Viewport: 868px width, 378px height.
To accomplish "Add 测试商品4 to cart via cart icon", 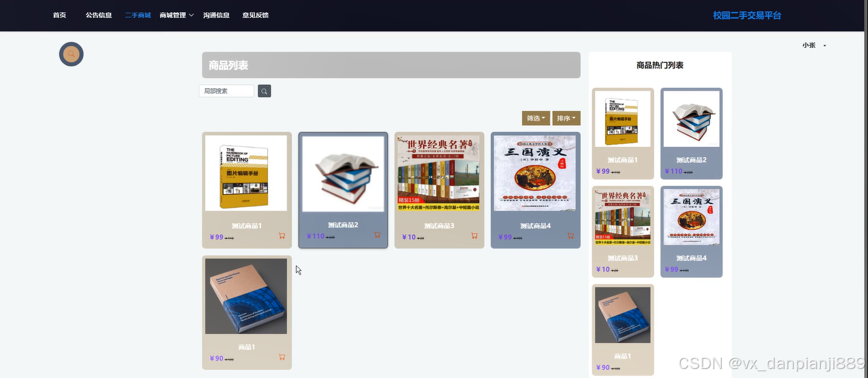I will (x=571, y=236).
